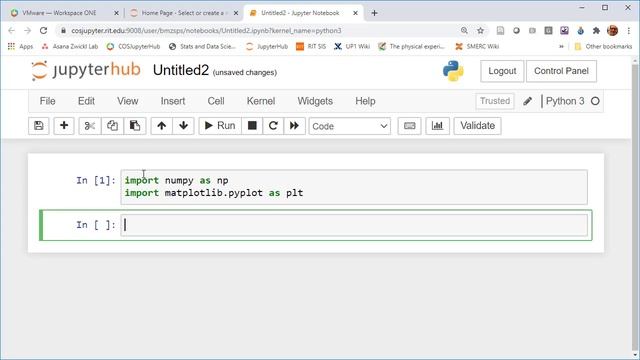640x360 pixels.
Task: Click the Validate button
Action: (x=478, y=126)
